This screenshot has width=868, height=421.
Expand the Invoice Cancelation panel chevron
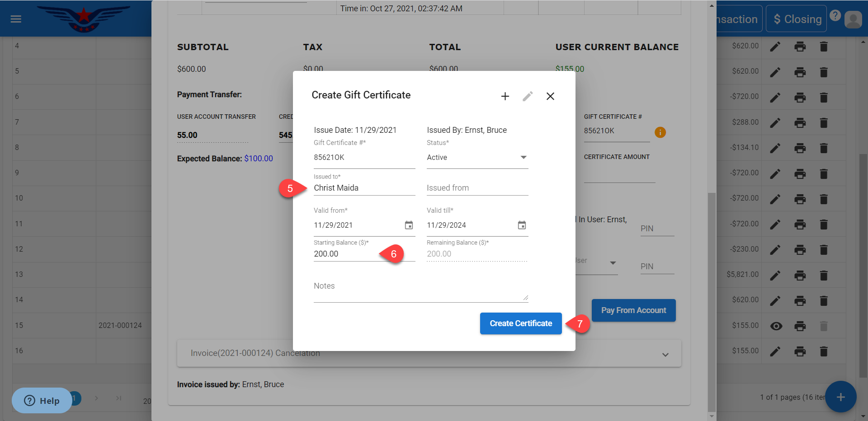click(x=665, y=355)
